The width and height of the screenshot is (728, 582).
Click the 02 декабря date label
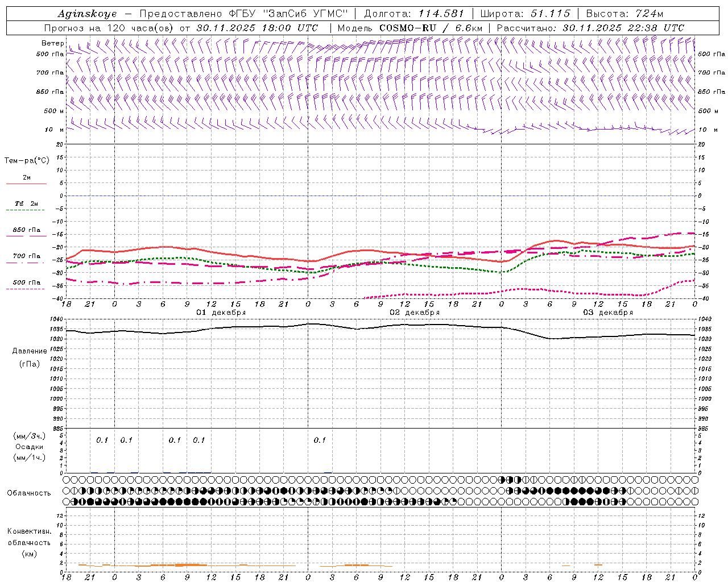[415, 313]
